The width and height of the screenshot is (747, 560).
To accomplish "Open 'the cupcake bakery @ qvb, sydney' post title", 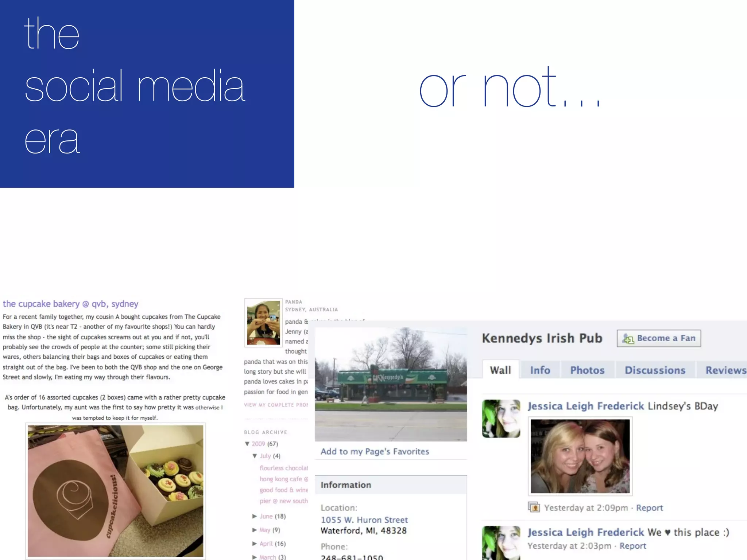I will click(70, 304).
